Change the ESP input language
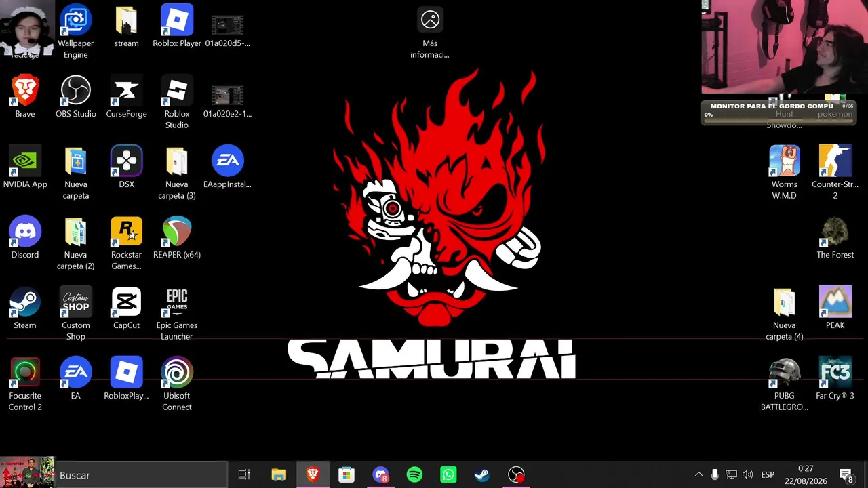The image size is (868, 488). click(768, 475)
